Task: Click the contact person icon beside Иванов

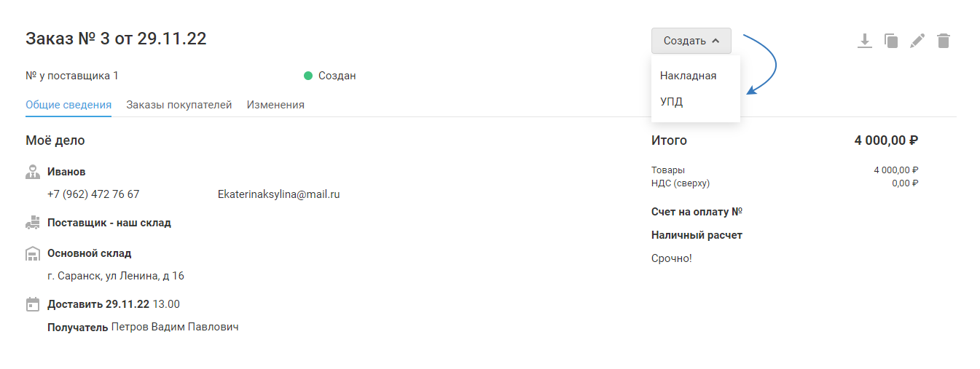Action: point(32,172)
